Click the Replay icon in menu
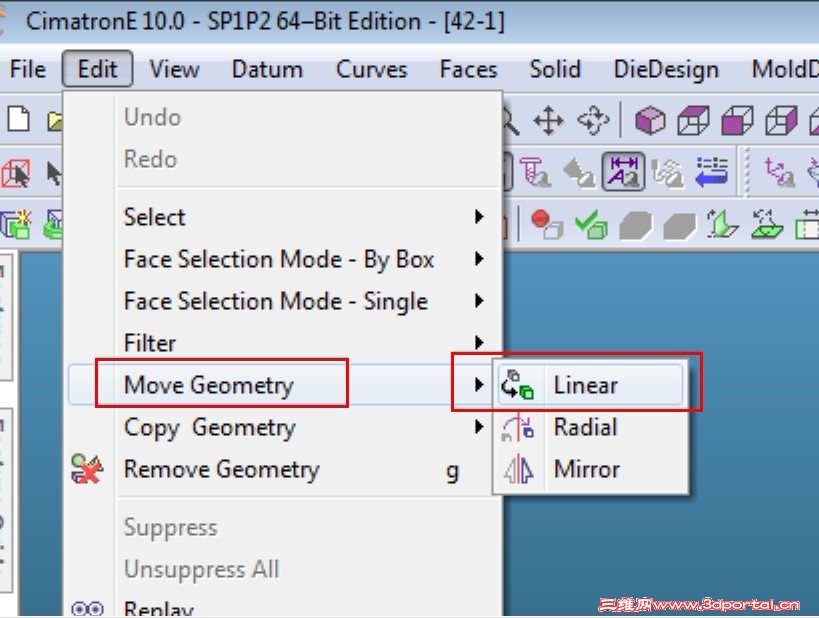The width and height of the screenshot is (819, 618). [x=87, y=609]
